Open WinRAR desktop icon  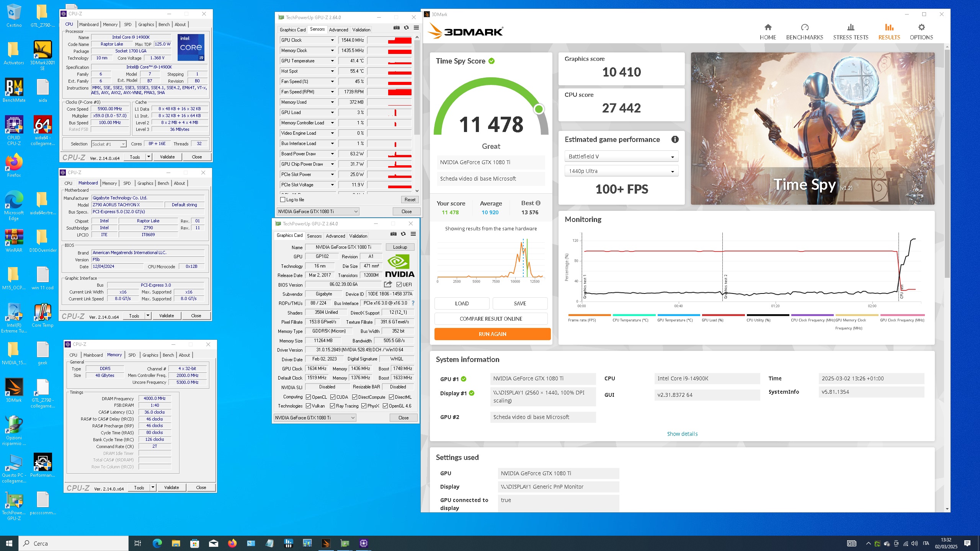point(14,241)
